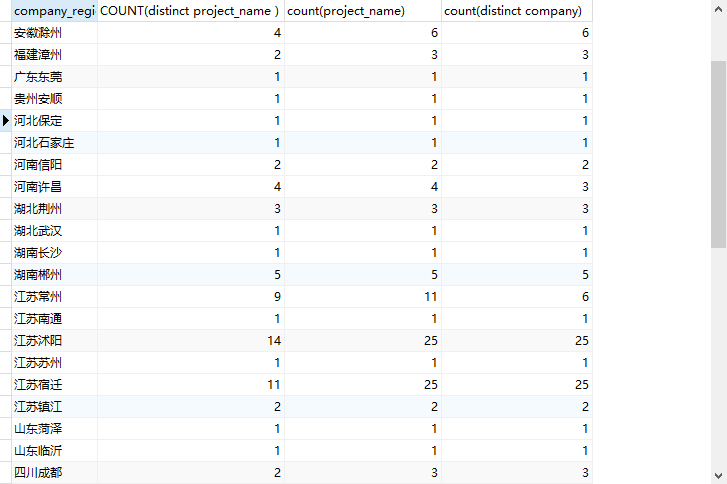The height and width of the screenshot is (484, 727).
Task: Click the company_region column header
Action: (x=54, y=11)
